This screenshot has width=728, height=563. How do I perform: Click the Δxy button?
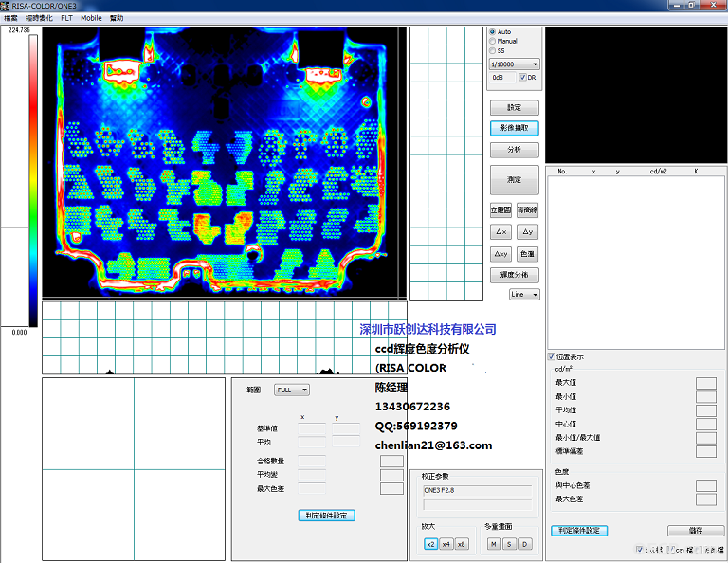[500, 254]
